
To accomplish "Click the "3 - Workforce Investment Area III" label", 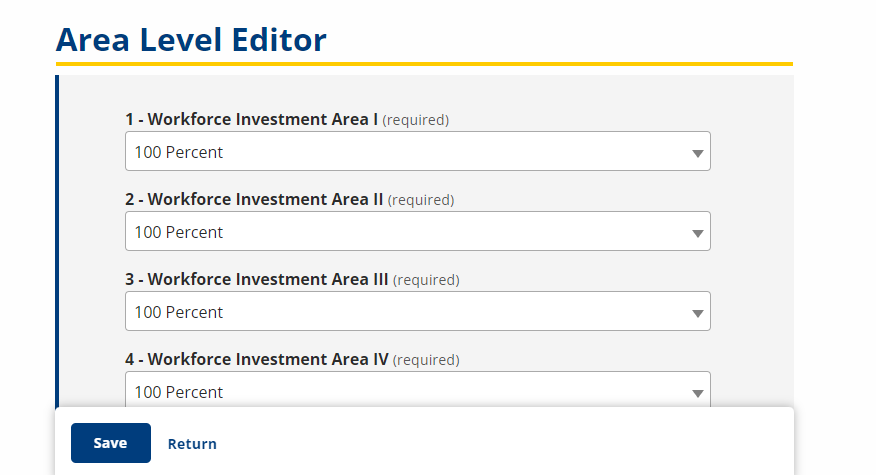I will click(256, 280).
